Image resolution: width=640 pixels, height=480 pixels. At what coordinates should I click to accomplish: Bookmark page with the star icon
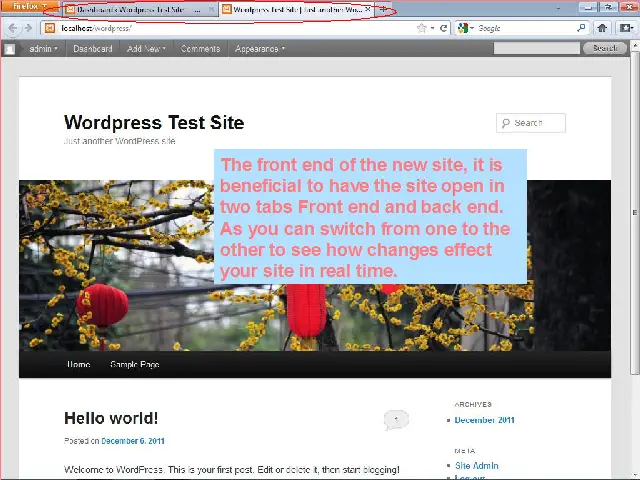pos(422,28)
